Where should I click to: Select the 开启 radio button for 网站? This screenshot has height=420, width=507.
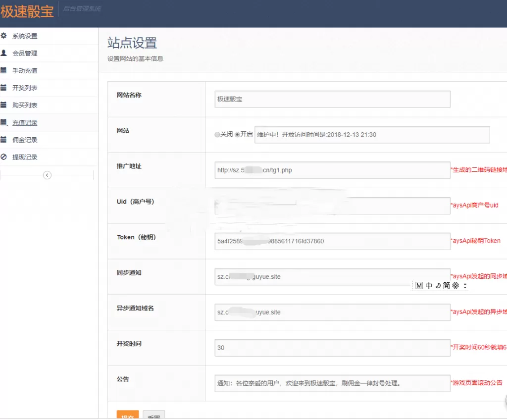click(x=237, y=134)
